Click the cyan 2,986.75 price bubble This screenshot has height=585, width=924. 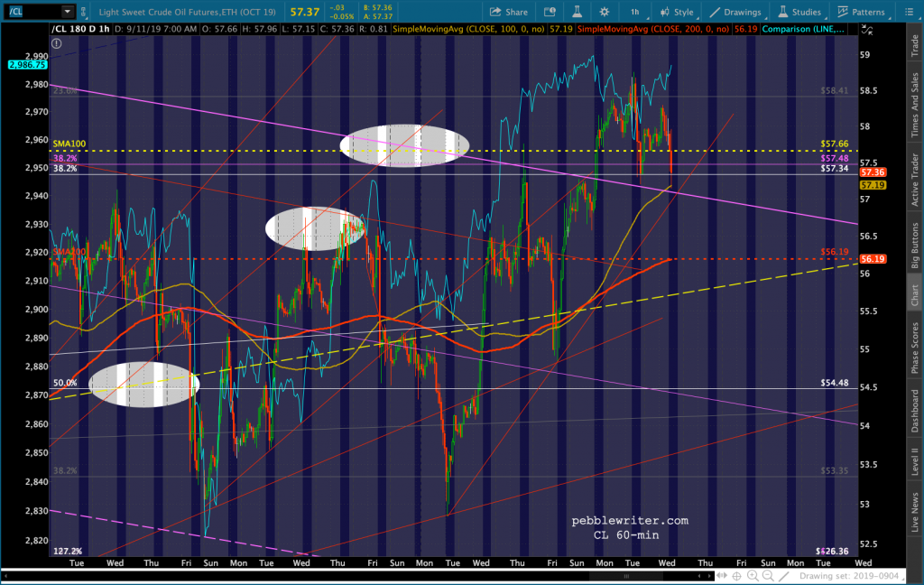(28, 65)
